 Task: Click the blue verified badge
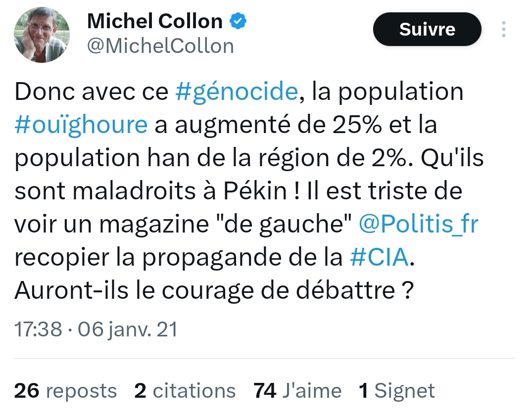coord(238,21)
